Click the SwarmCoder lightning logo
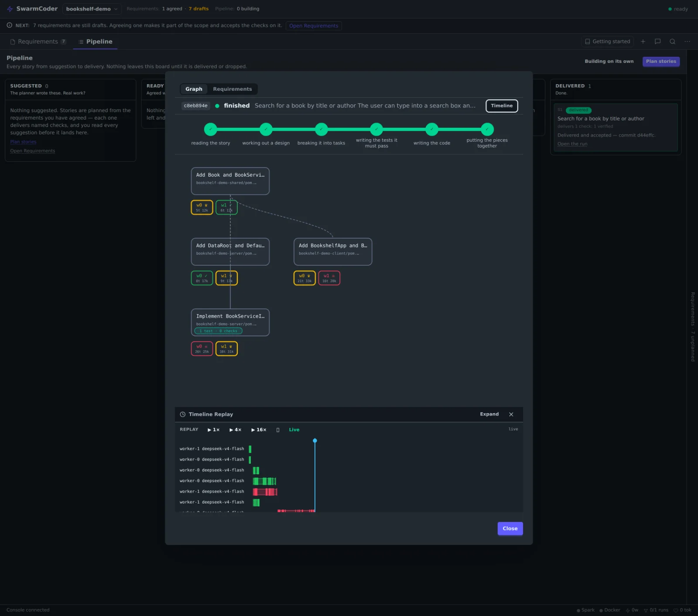The image size is (698, 616). [10, 9]
